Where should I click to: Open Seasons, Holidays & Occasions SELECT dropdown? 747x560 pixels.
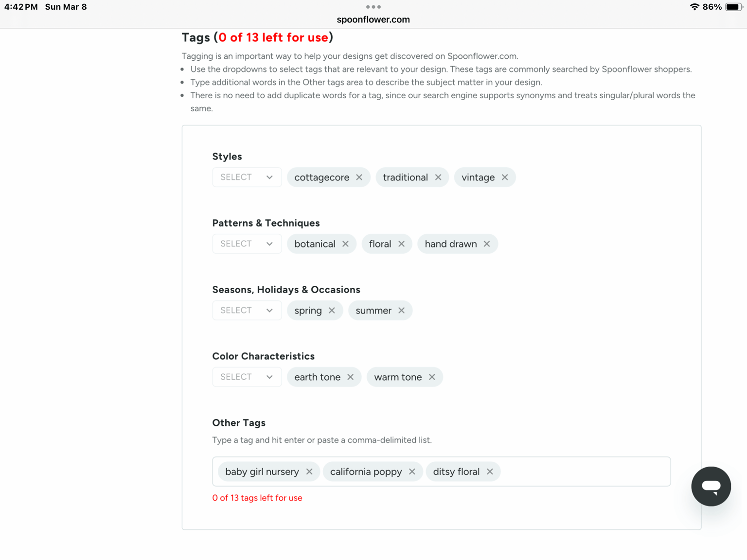247,311
